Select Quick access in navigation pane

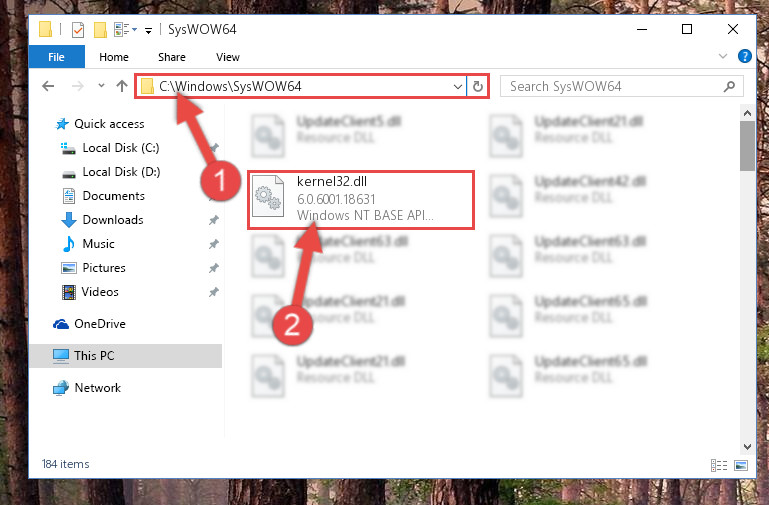pyautogui.click(x=109, y=124)
